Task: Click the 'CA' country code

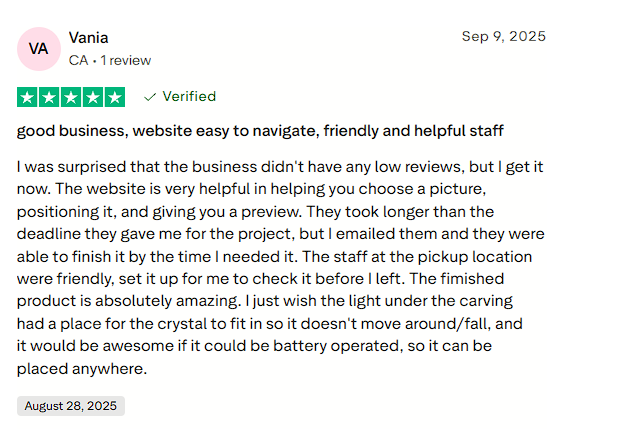Action: tap(78, 60)
